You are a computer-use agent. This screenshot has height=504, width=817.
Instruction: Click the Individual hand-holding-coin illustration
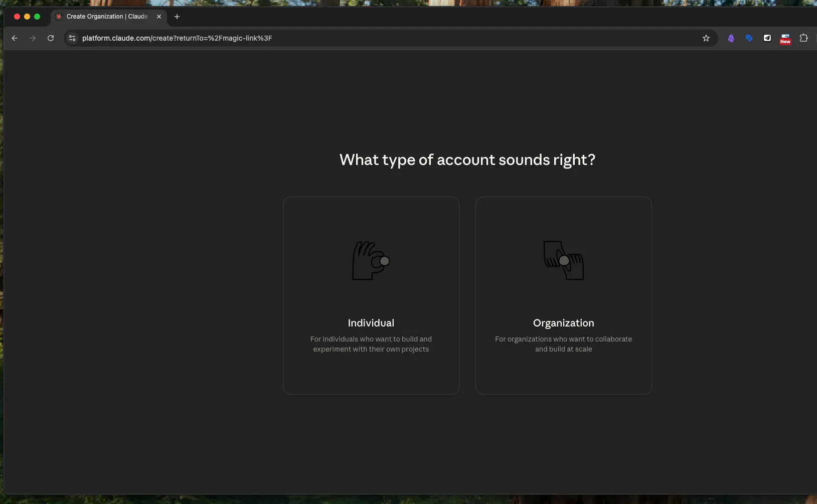(x=371, y=261)
